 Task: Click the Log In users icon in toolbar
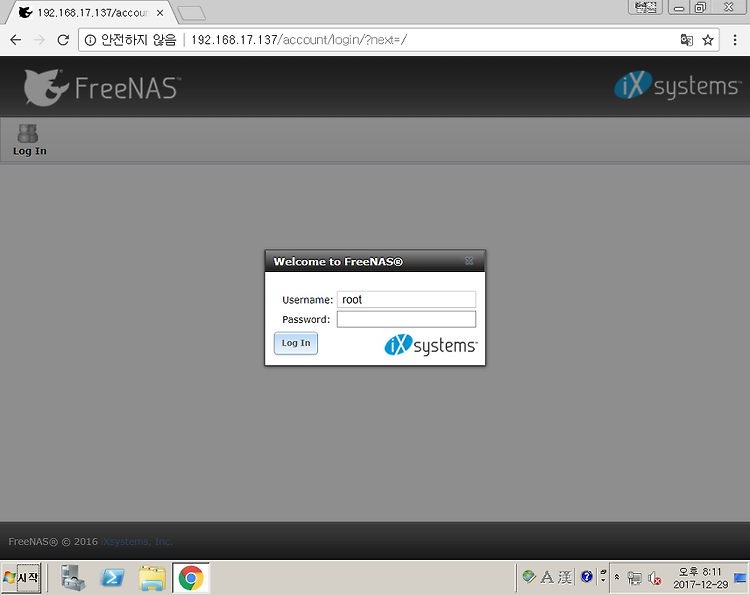tap(28, 134)
